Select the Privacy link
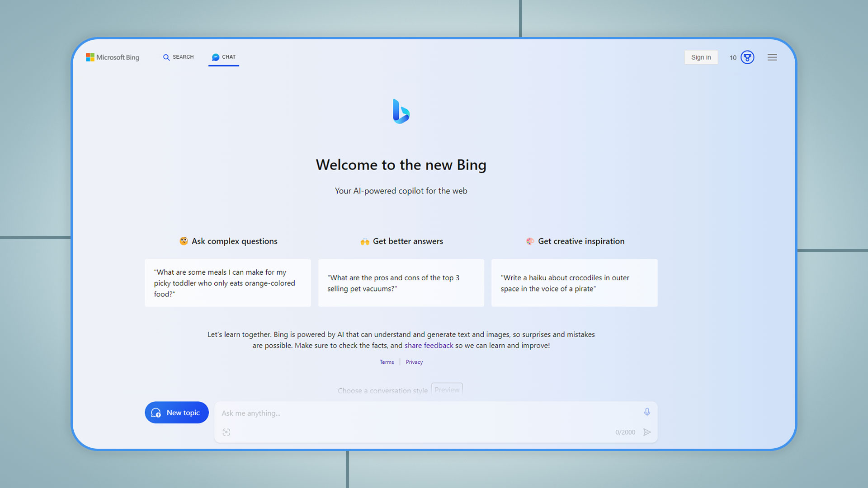This screenshot has width=868, height=488. tap(414, 361)
